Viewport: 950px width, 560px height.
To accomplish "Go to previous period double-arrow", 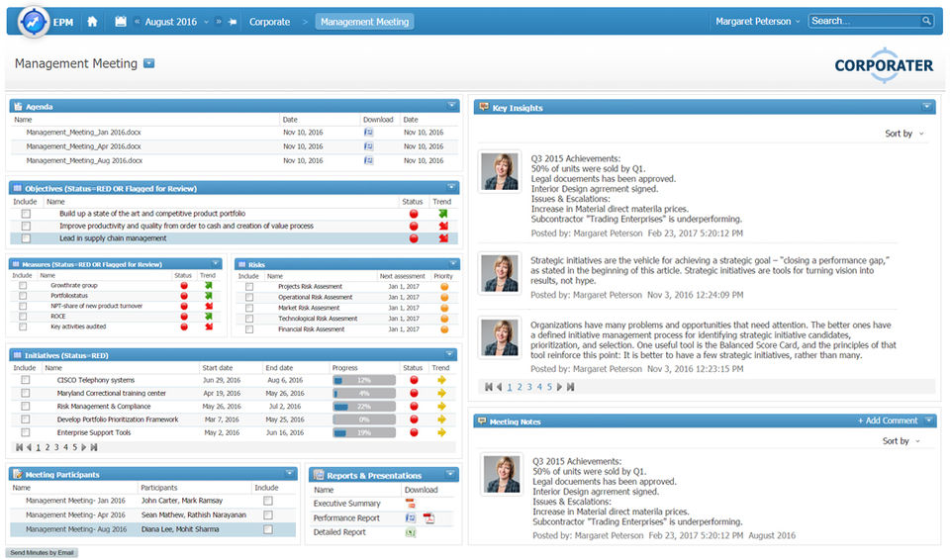I will [137, 22].
